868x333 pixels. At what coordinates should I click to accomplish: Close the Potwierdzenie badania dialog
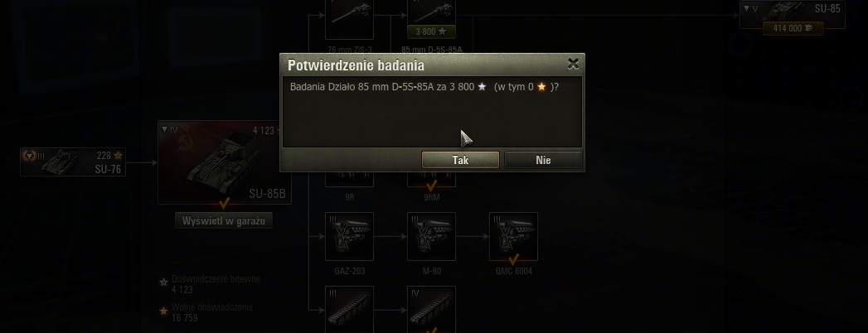tap(573, 64)
